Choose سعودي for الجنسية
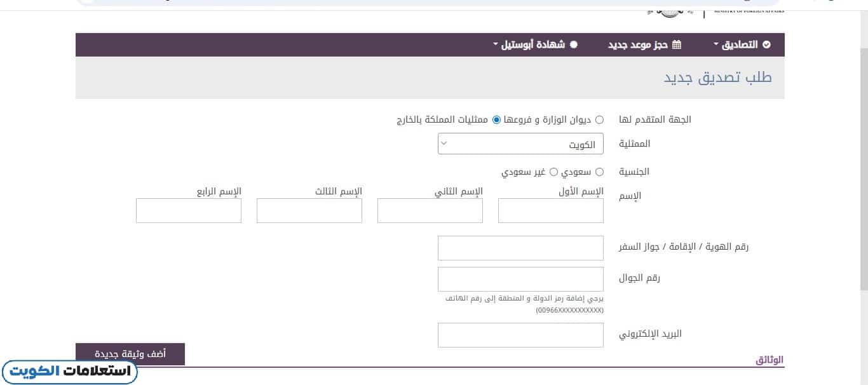868x385 pixels. point(598,172)
